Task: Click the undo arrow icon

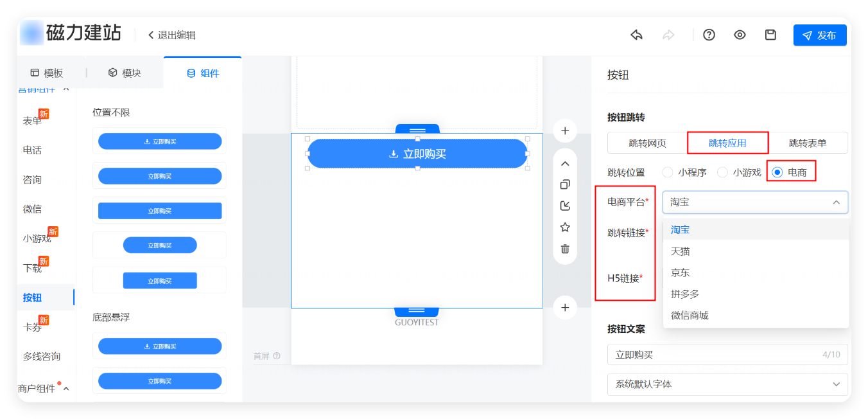Action: (x=636, y=35)
